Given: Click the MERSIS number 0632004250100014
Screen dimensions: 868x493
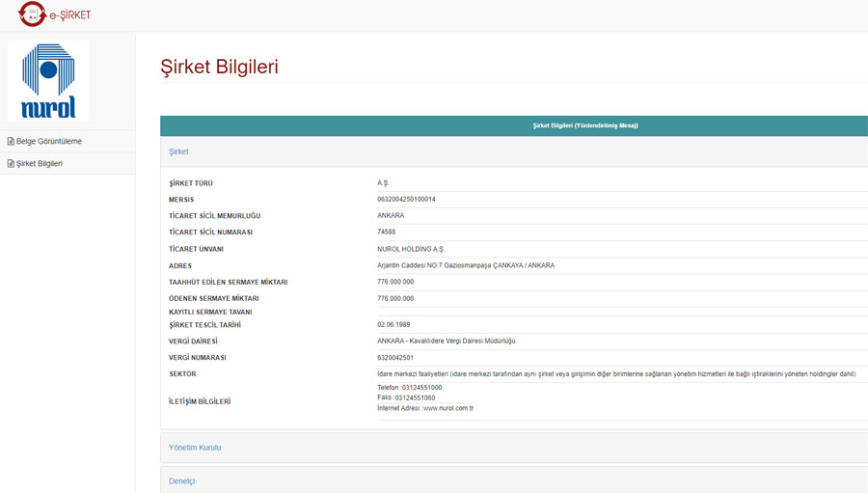Looking at the screenshot, I should 406,200.
